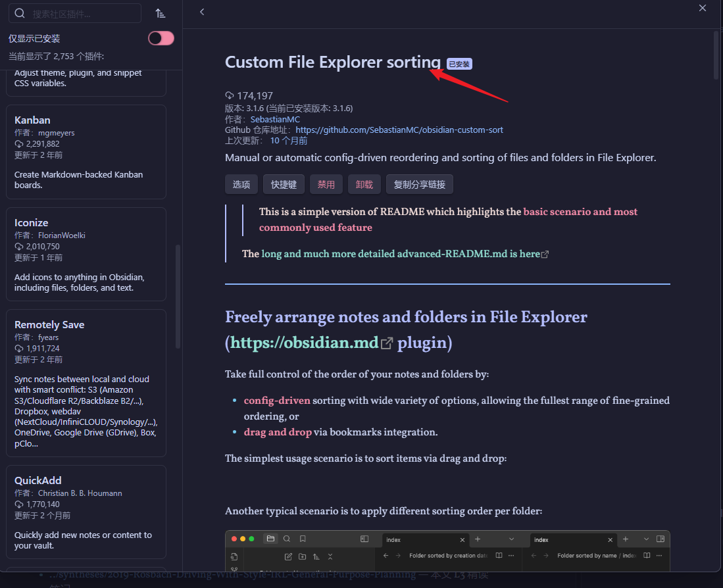Open author SebastianMC link
723x588 pixels.
click(275, 119)
